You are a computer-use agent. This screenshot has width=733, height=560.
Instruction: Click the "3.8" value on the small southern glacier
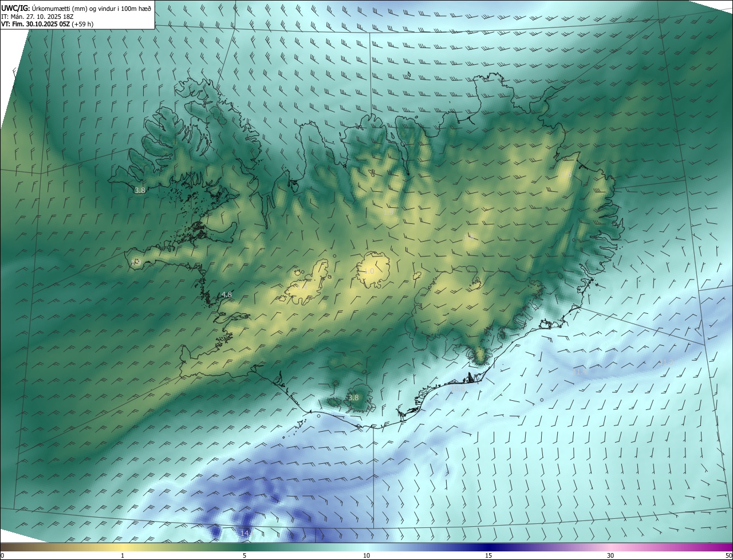(353, 397)
